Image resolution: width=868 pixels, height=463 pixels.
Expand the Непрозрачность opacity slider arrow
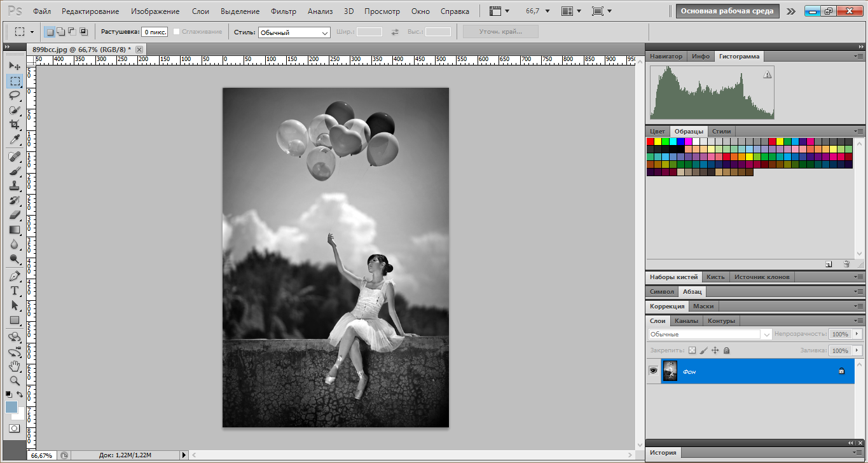pyautogui.click(x=857, y=334)
